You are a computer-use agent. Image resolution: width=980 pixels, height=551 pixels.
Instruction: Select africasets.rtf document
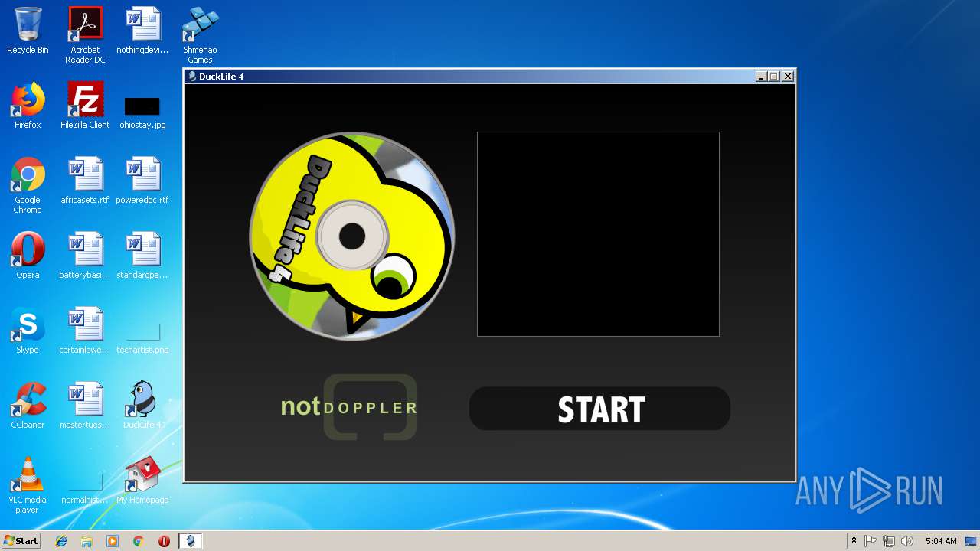coord(85,181)
